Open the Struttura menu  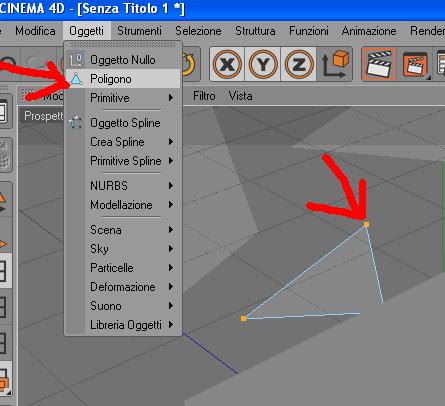click(255, 31)
